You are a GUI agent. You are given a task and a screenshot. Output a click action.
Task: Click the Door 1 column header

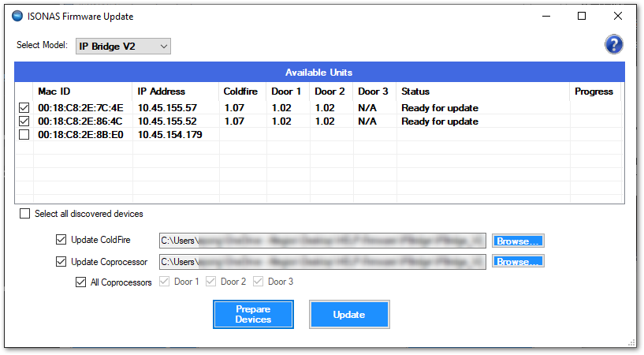pyautogui.click(x=286, y=92)
